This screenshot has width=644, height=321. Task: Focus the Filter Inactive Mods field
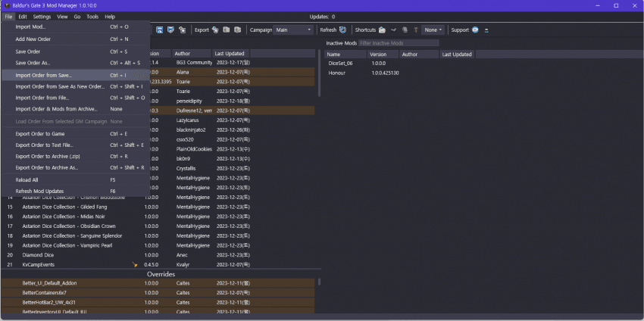(399, 43)
